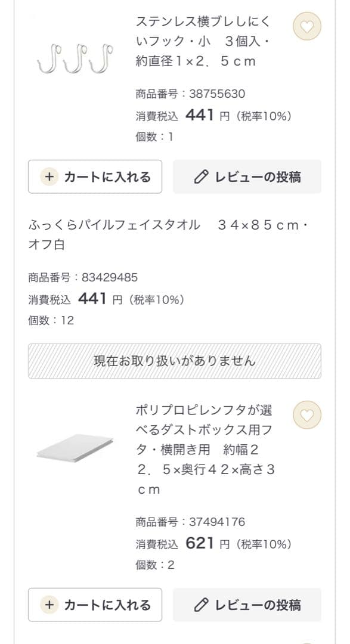Add the stainless hooks to the cart
Viewport: 350px width, 644px height.
click(x=94, y=177)
